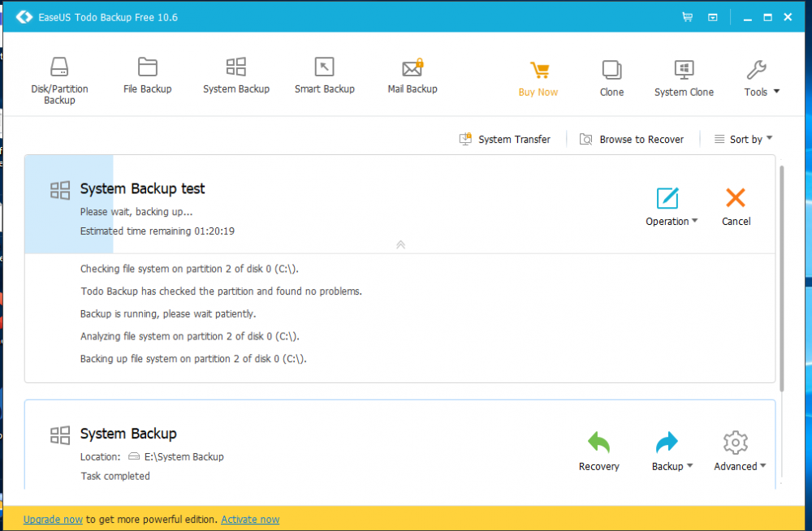
Task: Open System Clone
Action: 684,79
